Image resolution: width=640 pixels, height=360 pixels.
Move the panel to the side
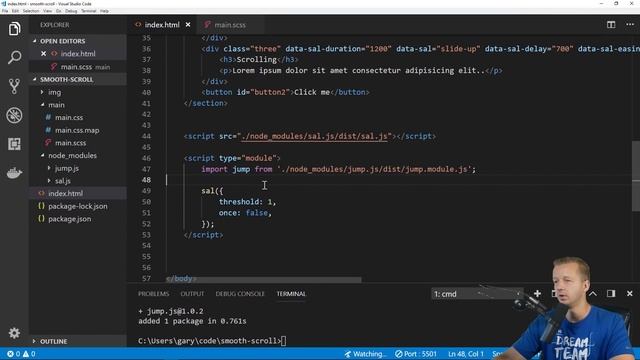pyautogui.click(x=611, y=293)
